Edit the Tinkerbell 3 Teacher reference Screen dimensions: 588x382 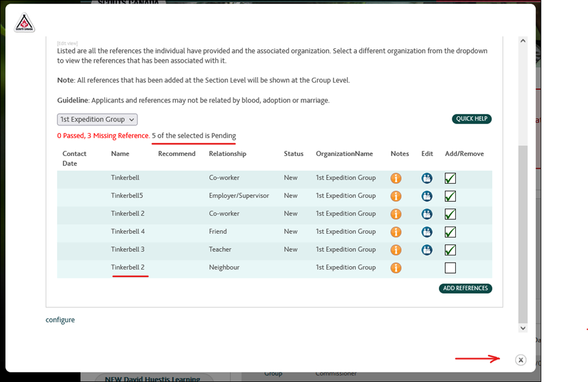427,250
